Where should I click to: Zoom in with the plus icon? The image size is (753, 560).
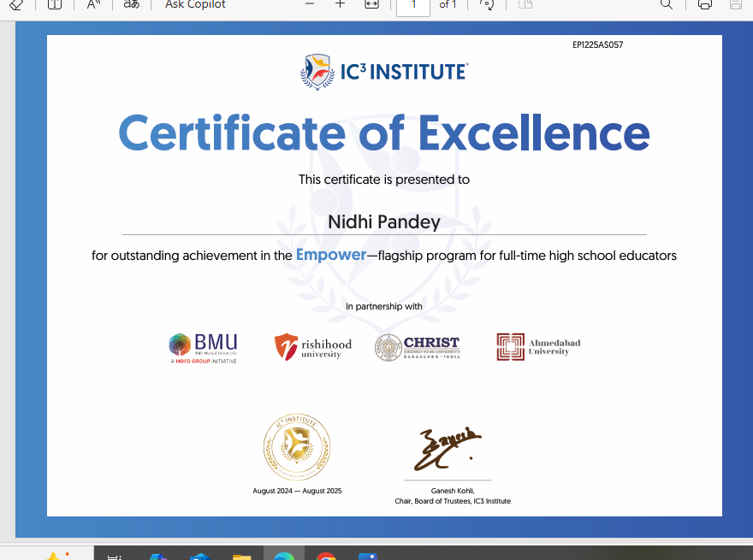340,4
